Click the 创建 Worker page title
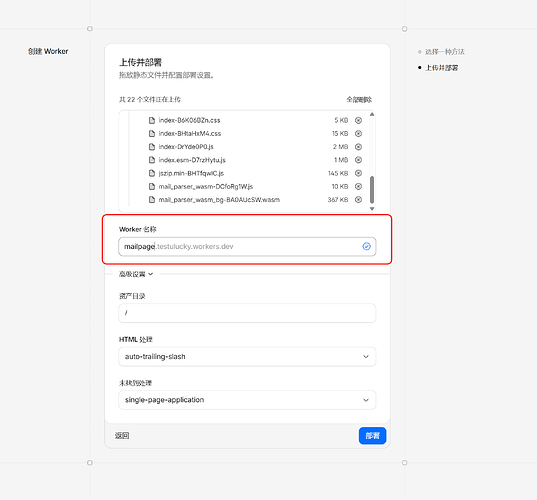Image resolution: width=537 pixels, height=500 pixels. pos(48,51)
